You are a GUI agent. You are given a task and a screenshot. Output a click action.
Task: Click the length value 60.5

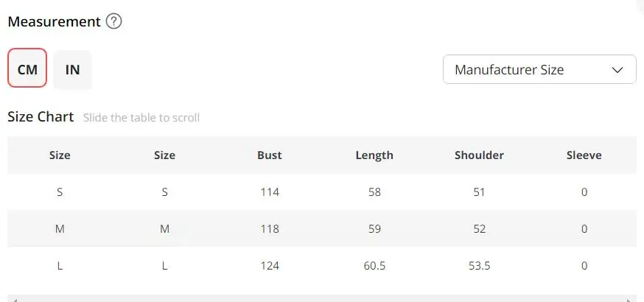click(x=374, y=265)
